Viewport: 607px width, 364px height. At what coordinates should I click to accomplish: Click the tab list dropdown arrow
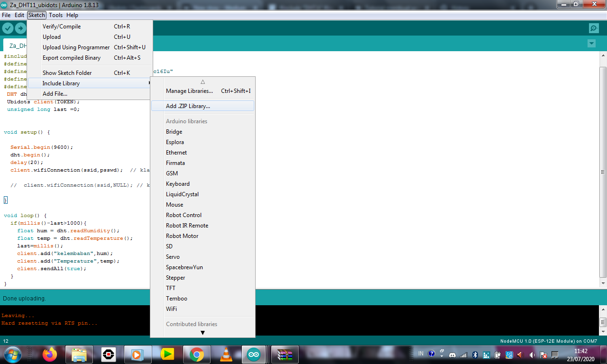coord(591,43)
